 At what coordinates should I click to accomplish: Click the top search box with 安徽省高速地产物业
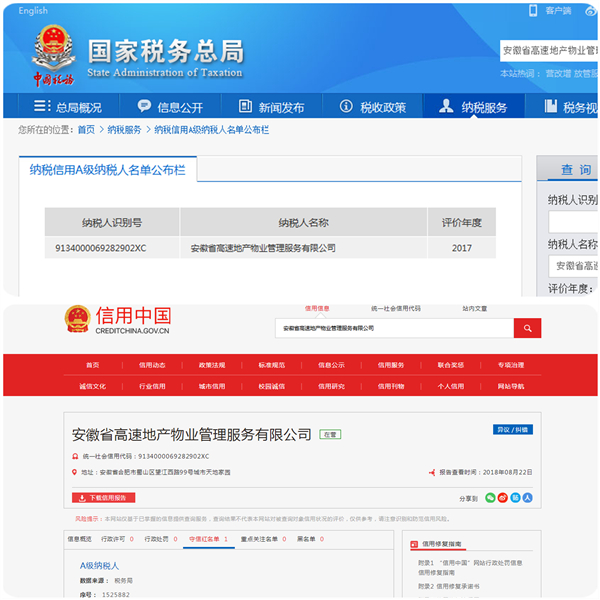click(549, 51)
